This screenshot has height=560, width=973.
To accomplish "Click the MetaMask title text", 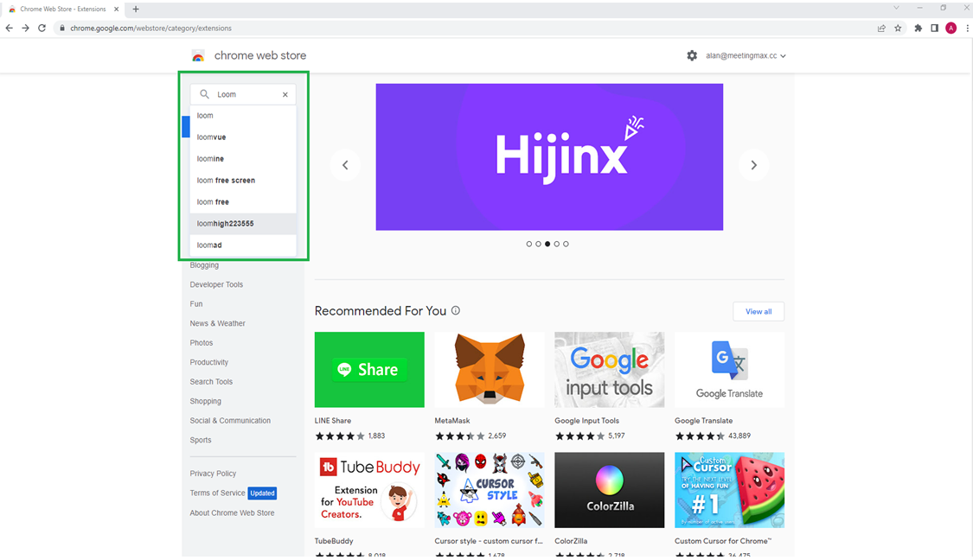I will (x=452, y=421).
